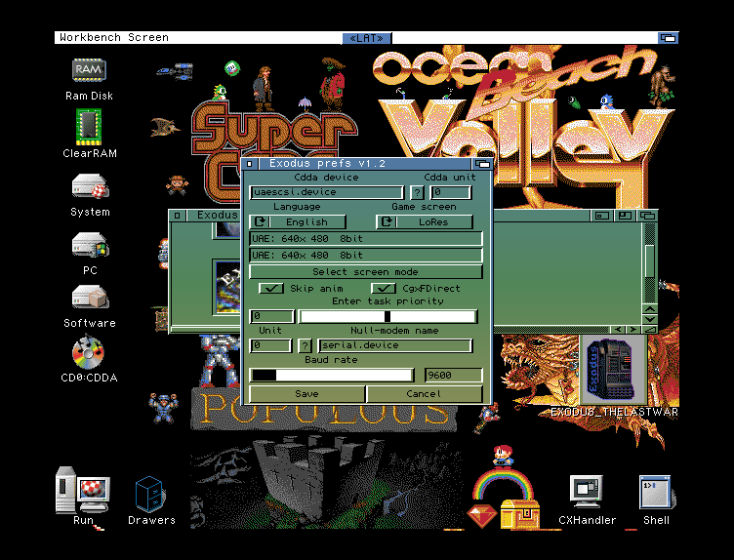This screenshot has width=734, height=560.
Task: Click the Exodus drawer window iconify gadget
Action: pyautogui.click(x=602, y=216)
